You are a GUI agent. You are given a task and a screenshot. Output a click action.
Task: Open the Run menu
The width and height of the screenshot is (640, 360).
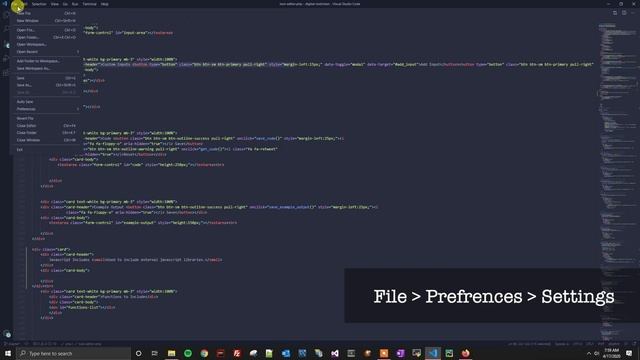coord(75,4)
